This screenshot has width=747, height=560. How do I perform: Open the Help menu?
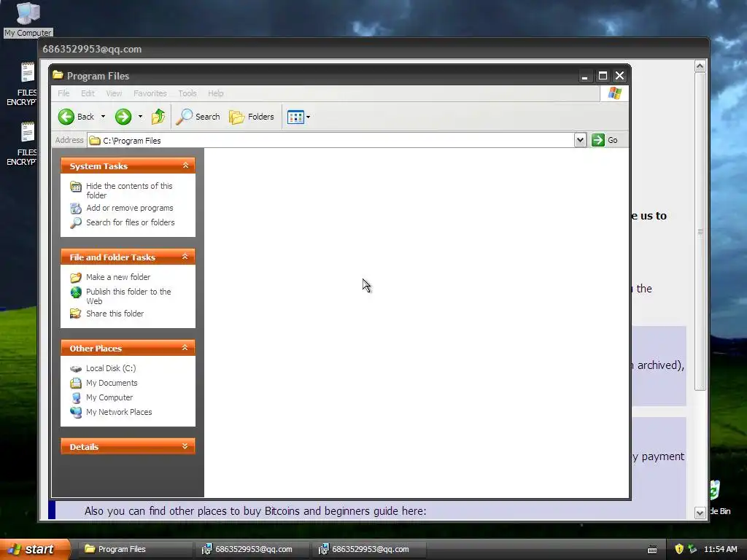pos(215,93)
